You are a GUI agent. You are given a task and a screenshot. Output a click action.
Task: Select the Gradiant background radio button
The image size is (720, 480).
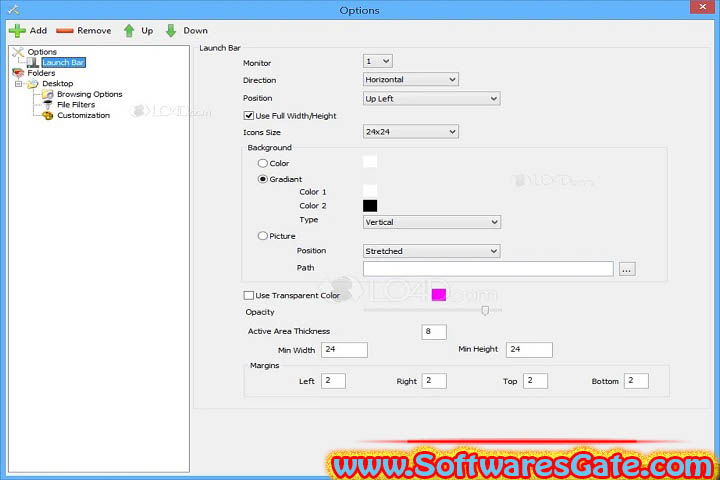(263, 179)
